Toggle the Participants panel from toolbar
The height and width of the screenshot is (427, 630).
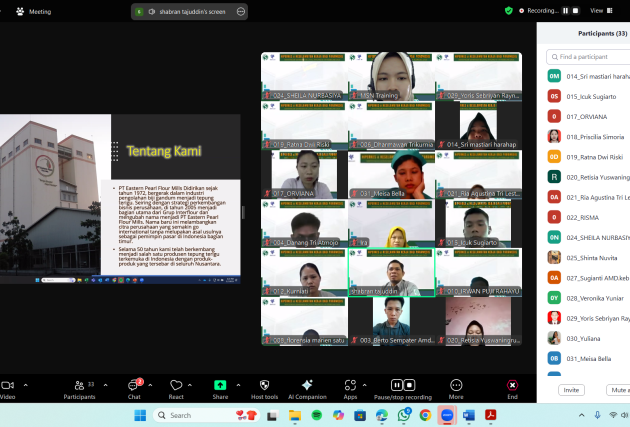click(80, 386)
